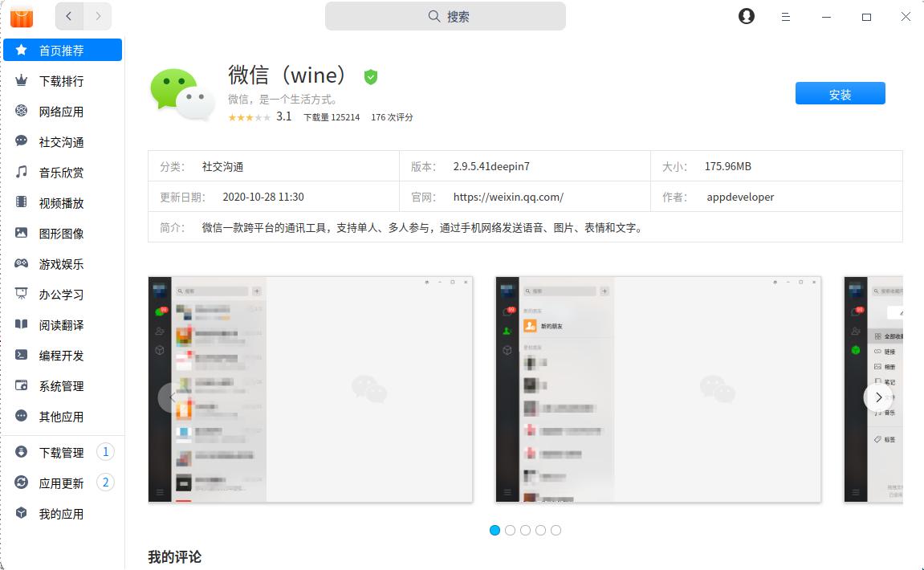The image size is (924, 570).
Task: Show next screenshot with right arrow
Action: (879, 397)
